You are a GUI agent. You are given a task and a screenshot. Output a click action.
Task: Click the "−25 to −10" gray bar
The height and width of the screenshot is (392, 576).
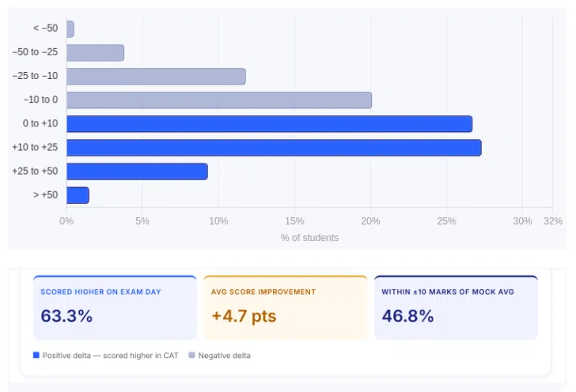click(x=156, y=77)
